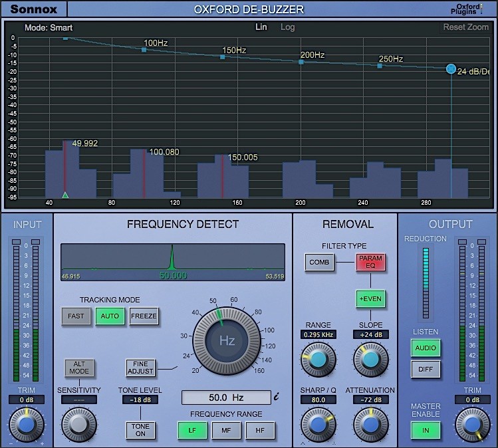This screenshot has width=498, height=448.
Task: Click the 150.005 peak label
Action: coord(243,158)
